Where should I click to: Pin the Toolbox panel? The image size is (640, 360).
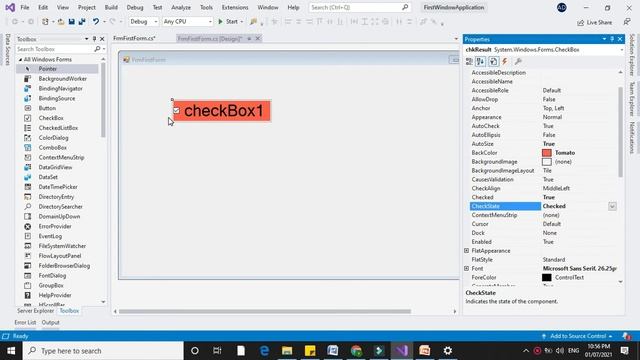[x=94, y=39]
